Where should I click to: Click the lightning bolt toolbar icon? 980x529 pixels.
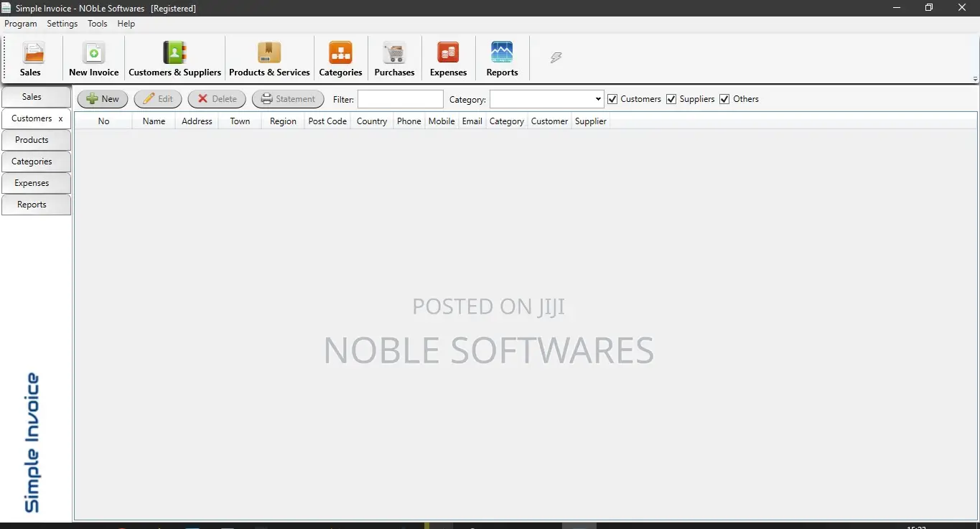(x=556, y=57)
